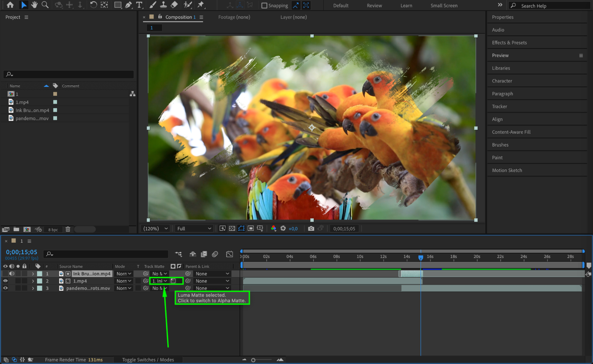
Task: Open the Effects & Presets panel
Action: click(x=509, y=42)
